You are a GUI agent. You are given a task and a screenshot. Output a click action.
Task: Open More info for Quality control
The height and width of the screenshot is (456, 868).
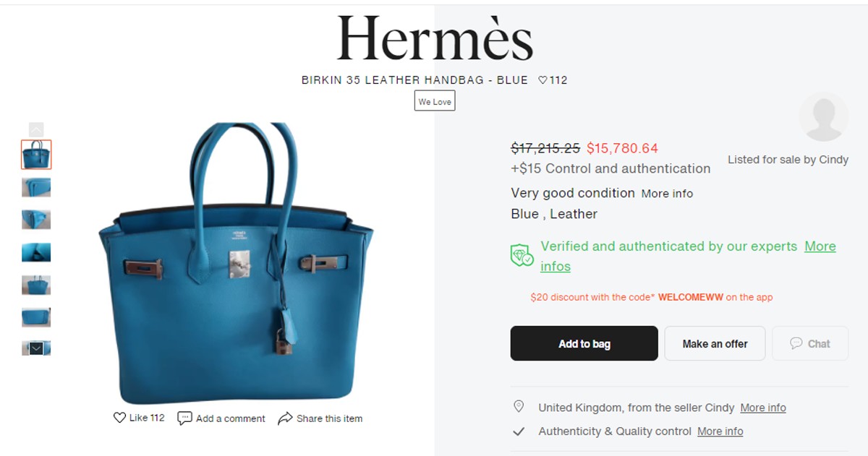pos(720,431)
